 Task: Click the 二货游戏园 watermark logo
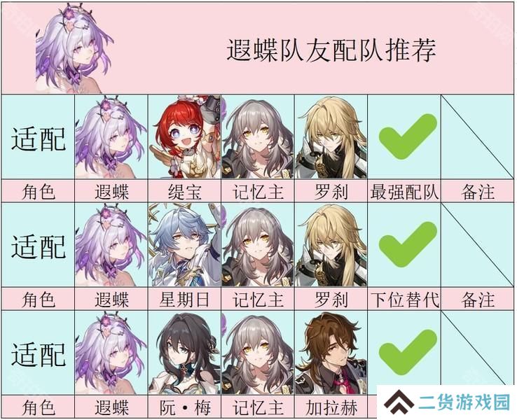[446, 402]
